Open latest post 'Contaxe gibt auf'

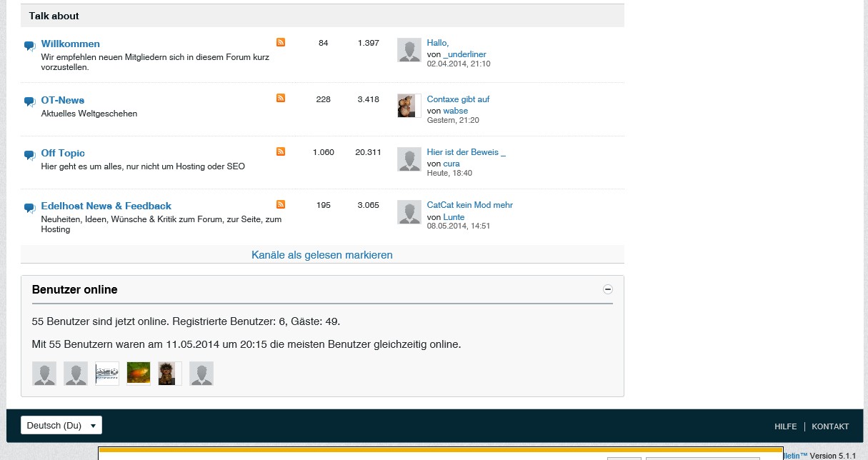(x=458, y=99)
